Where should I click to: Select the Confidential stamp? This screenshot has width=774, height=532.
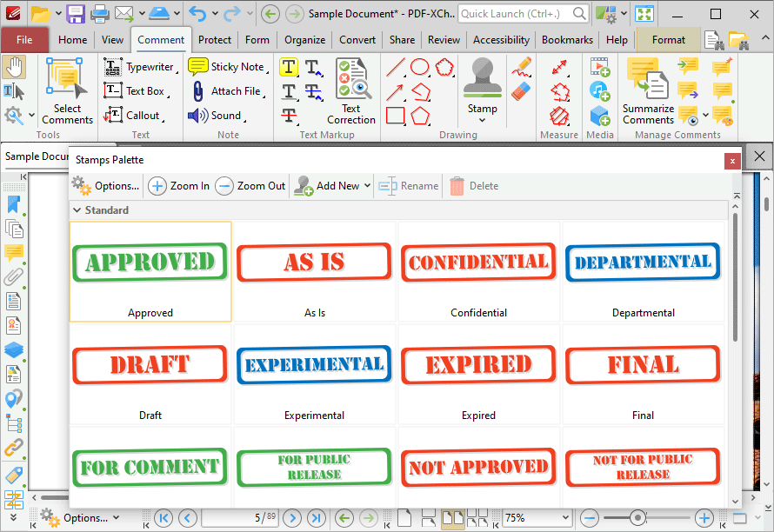[478, 272]
